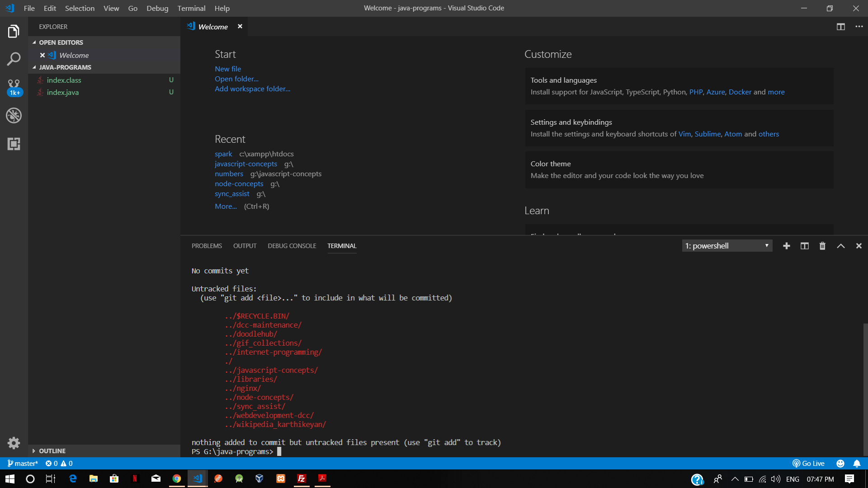Click the 'New file' link
The height and width of the screenshot is (488, 868).
[x=228, y=69]
